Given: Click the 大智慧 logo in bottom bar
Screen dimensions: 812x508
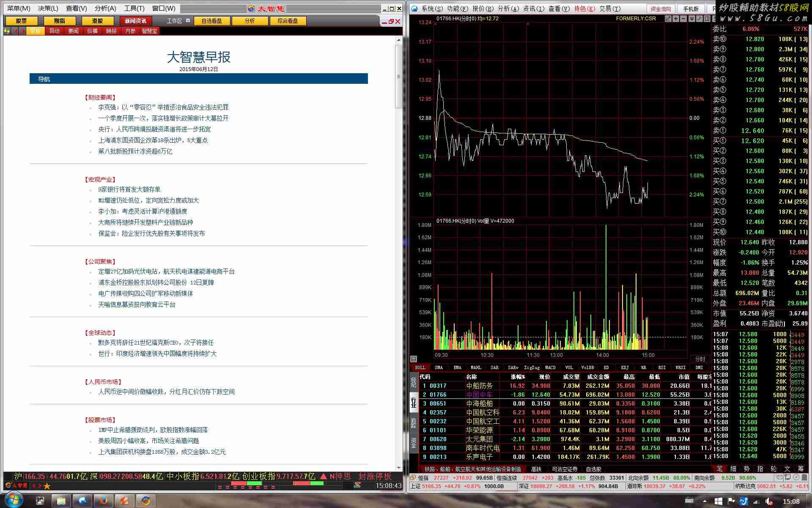Looking at the screenshot, I should 16,486.
